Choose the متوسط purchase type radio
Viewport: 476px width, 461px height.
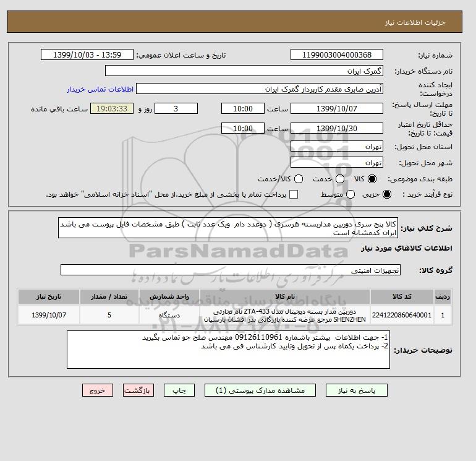(x=351, y=194)
